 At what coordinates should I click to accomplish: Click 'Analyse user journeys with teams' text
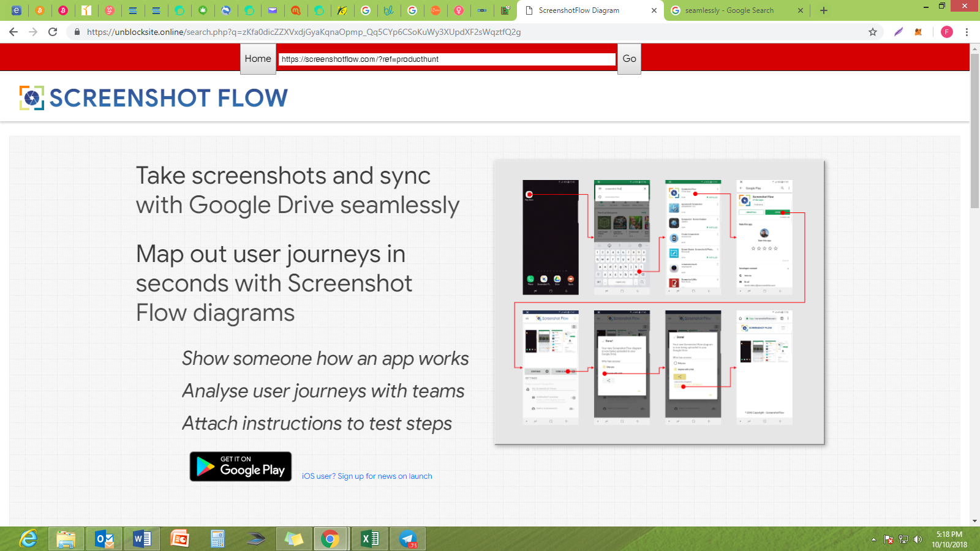pos(323,391)
